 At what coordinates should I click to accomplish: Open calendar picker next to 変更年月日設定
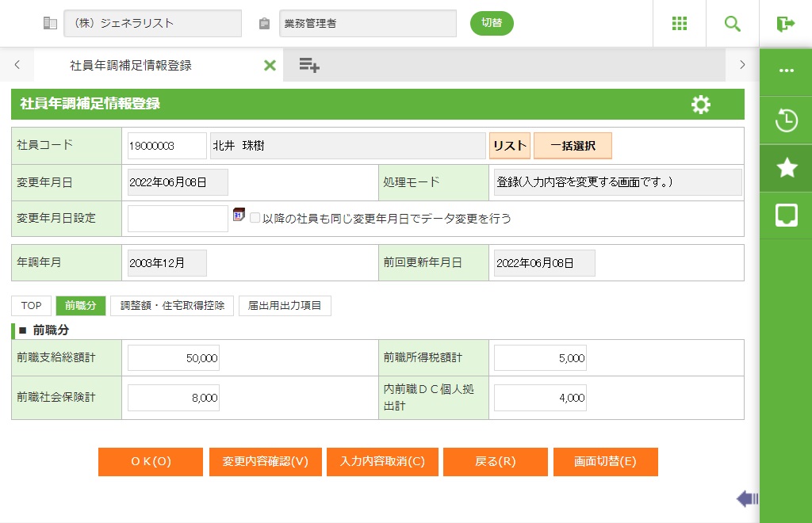(x=239, y=216)
